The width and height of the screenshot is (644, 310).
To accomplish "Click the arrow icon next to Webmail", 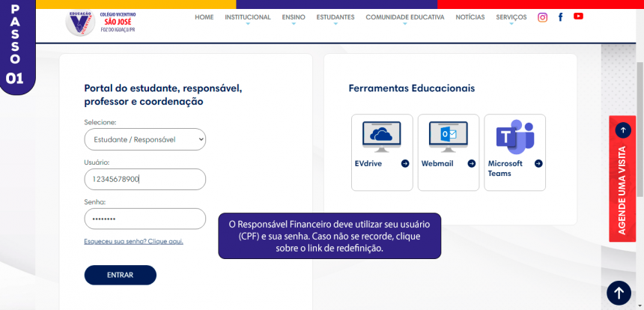I will [472, 163].
